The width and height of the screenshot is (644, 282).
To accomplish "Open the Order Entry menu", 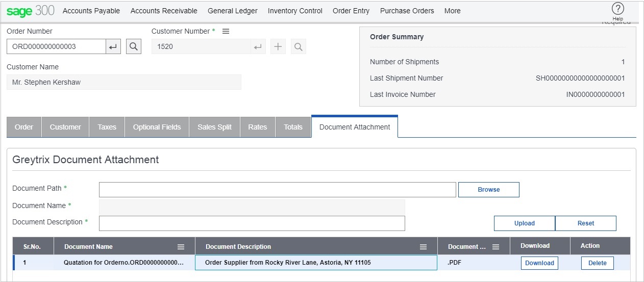I will click(351, 11).
